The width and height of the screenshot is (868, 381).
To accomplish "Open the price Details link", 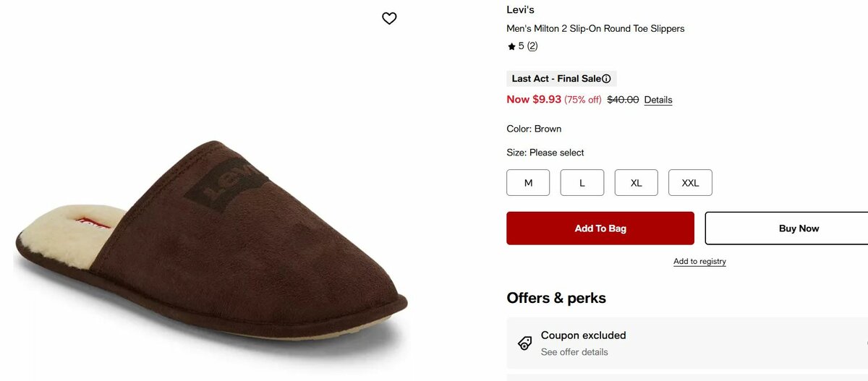I will [x=658, y=100].
